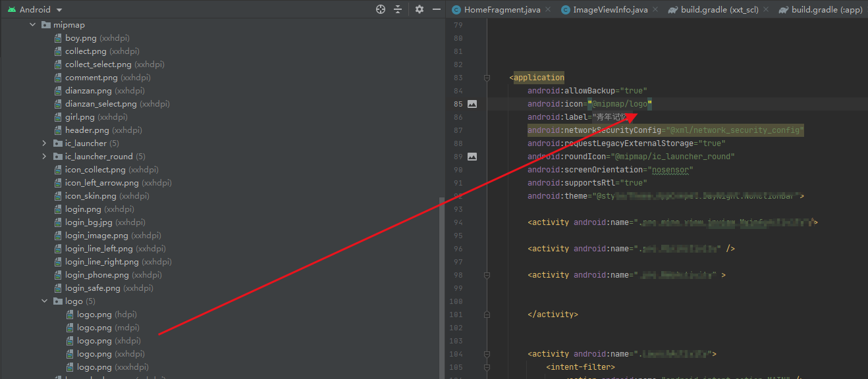Click the collapse all icon in project panel
This screenshot has width=868, height=379.
[398, 9]
